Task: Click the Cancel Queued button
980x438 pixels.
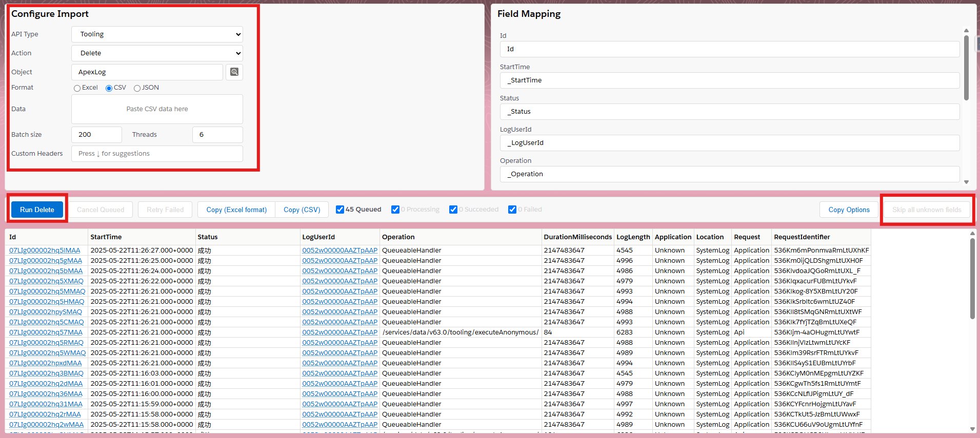Action: [x=101, y=210]
